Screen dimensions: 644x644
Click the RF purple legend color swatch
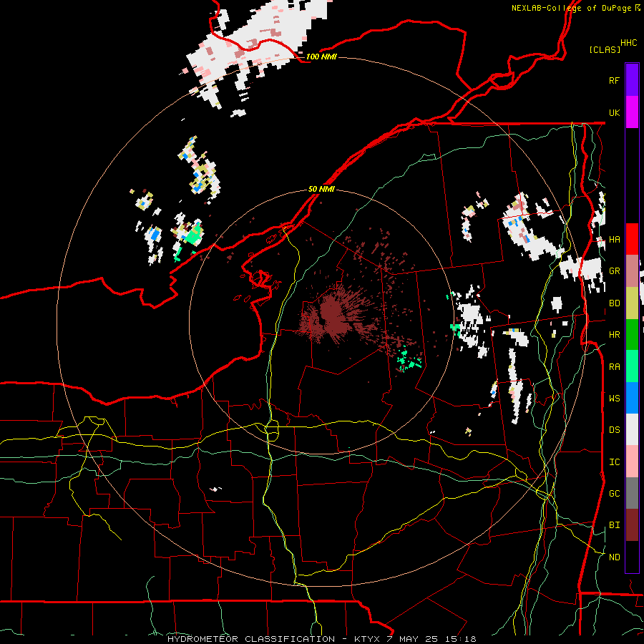pyautogui.click(x=632, y=80)
